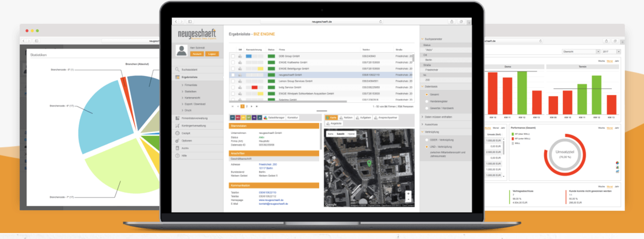The image size is (644, 239).
Task: Click the SalesManager icon button
Action: [274, 118]
